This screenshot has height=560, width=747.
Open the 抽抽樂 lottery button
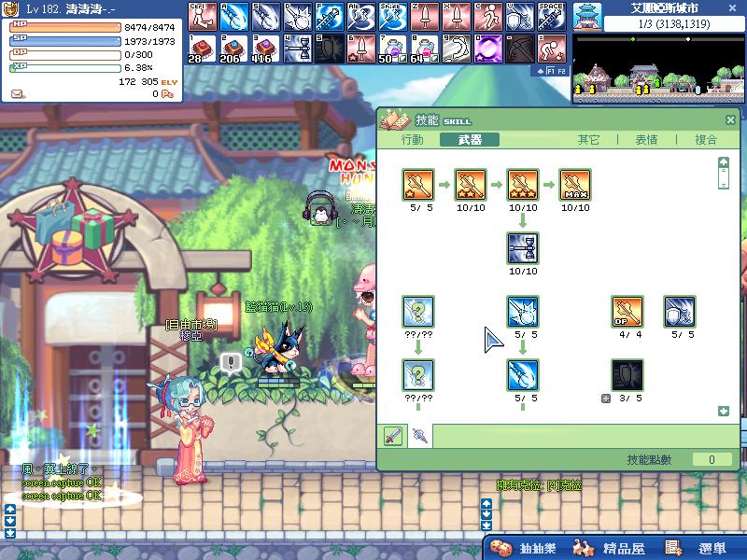[x=523, y=548]
